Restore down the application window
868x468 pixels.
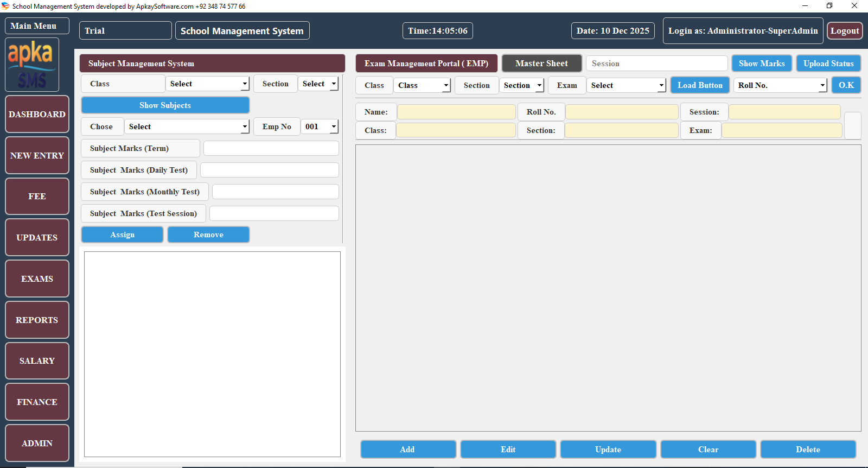pos(829,6)
